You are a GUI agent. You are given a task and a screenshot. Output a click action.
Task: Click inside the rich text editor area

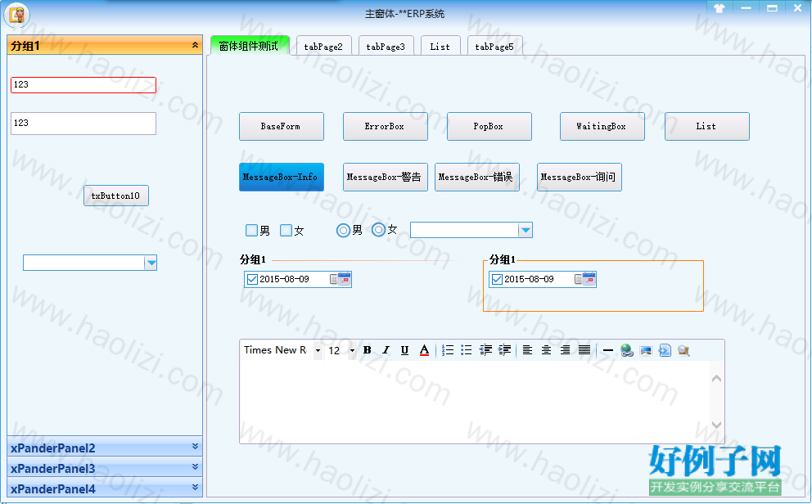point(474,401)
